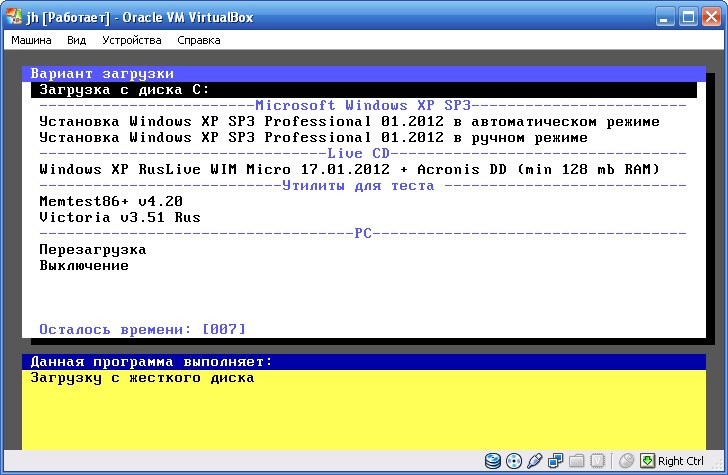The height and width of the screenshot is (475, 728).
Task: Select 'Victoria v3.51 Rus' entry
Action: [120, 217]
